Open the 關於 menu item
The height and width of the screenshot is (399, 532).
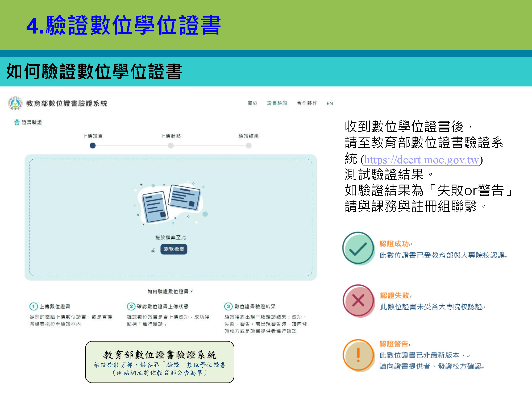click(252, 103)
